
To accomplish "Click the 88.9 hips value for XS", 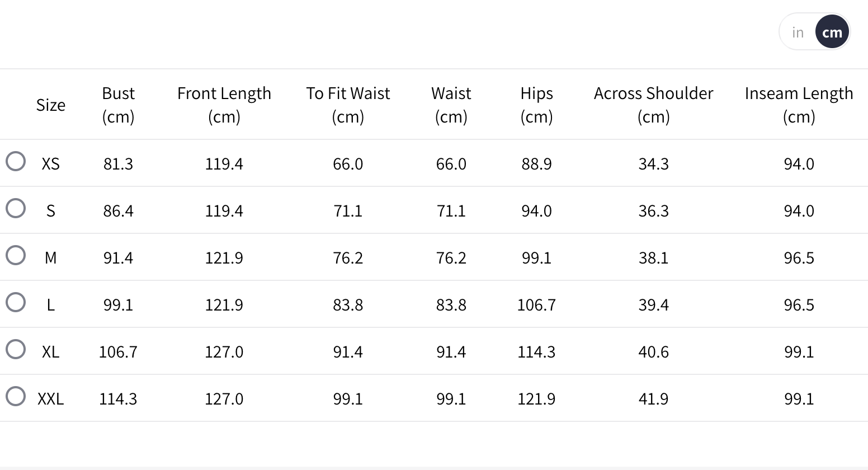I will (536, 163).
